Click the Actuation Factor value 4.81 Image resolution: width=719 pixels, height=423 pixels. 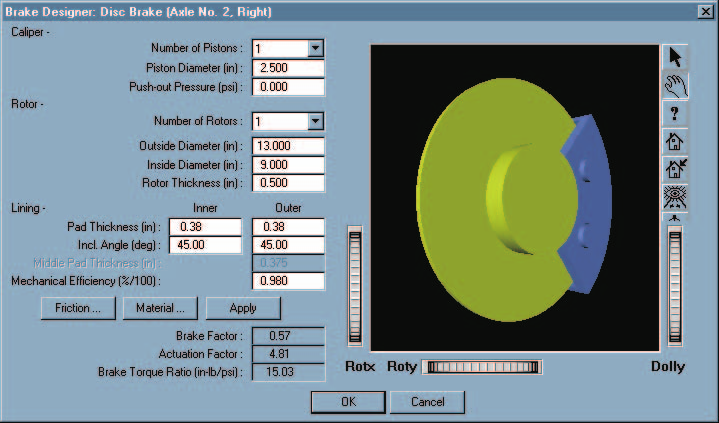288,354
